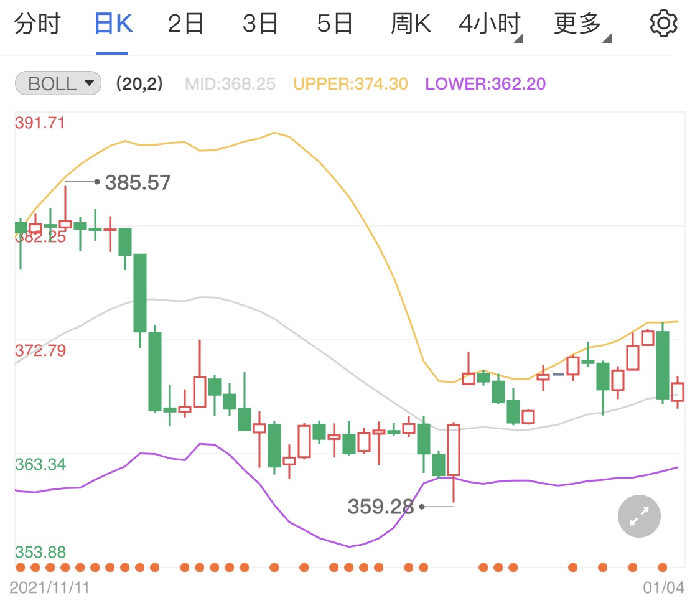
Task: Click the first orange event dot
Action: (x=20, y=568)
